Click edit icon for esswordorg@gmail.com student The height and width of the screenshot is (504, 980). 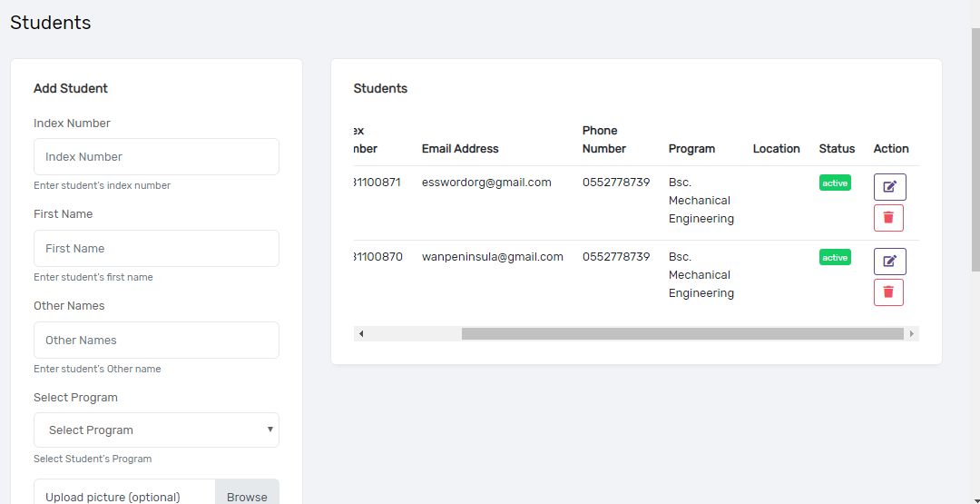pyautogui.click(x=889, y=187)
